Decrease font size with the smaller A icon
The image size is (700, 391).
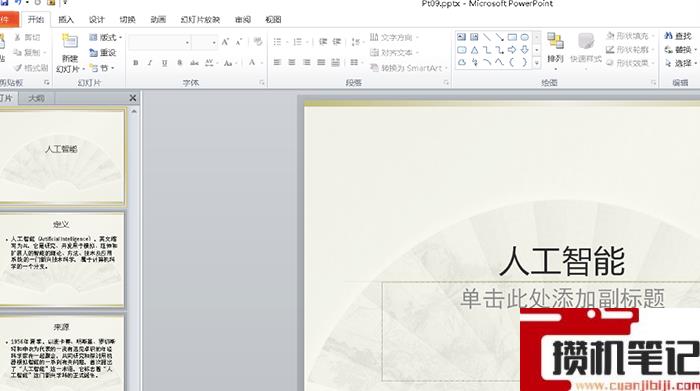(x=239, y=42)
